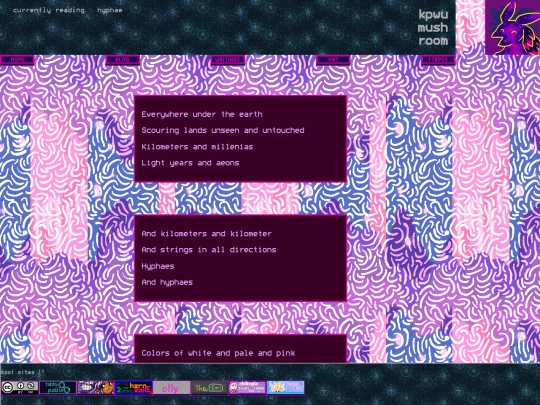
Task: Go to the WRITINGS section
Action: click(228, 60)
